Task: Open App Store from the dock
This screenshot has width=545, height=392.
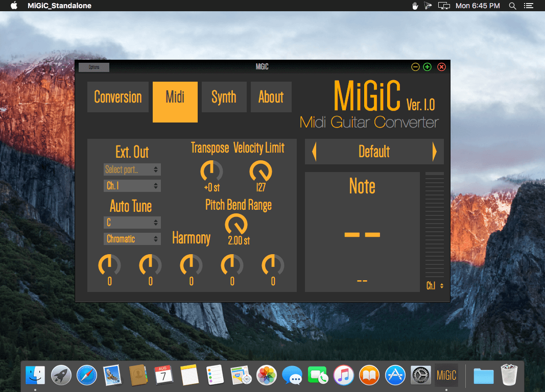Action: click(x=395, y=375)
